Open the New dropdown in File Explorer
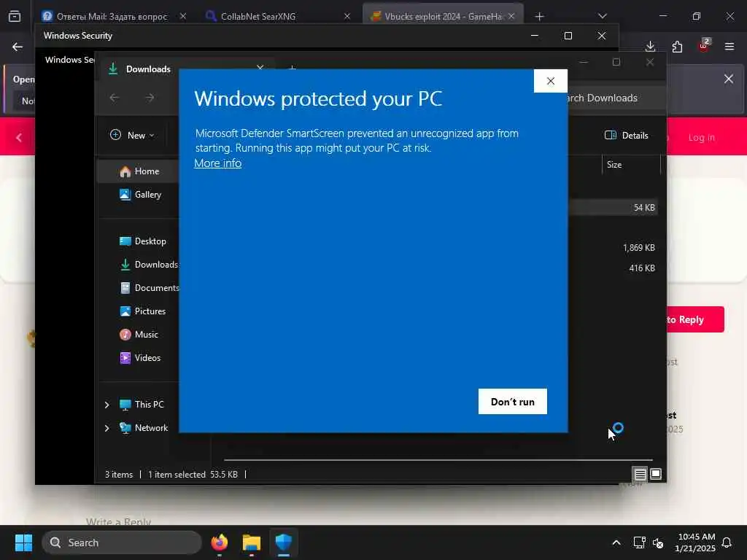The image size is (747, 560). [x=132, y=135]
